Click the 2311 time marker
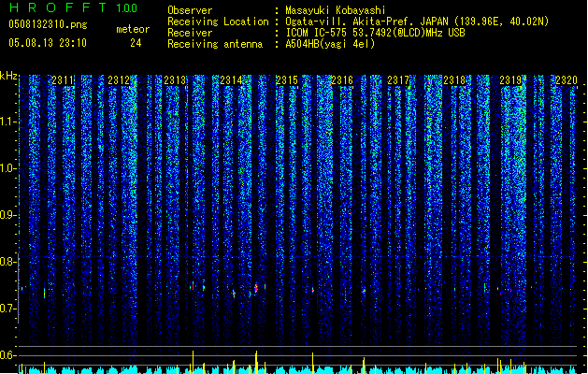The image size is (588, 374). (x=63, y=80)
